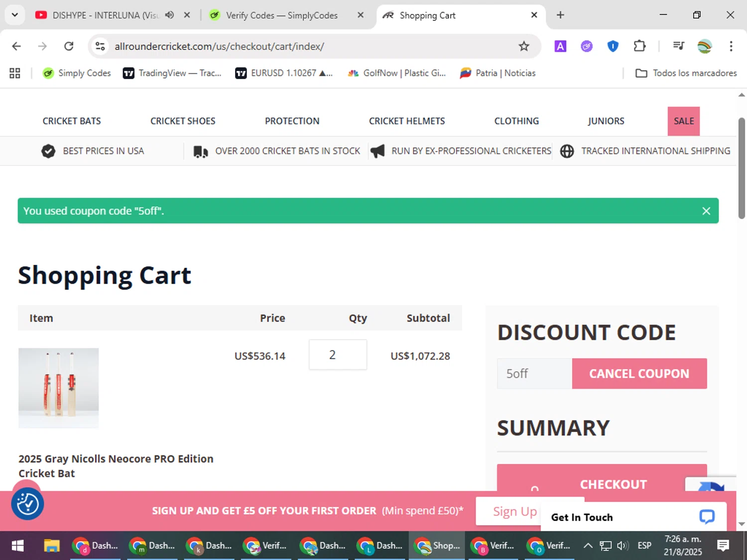Screen dimensions: 747x560
Task: Mute the DISHYPE tab speaker icon
Action: 169,15
